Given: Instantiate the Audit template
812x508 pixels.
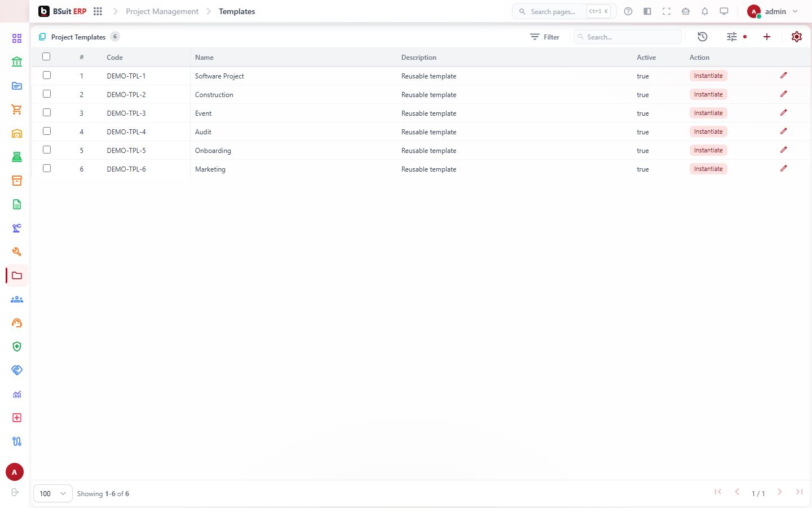Looking at the screenshot, I should 708,132.
